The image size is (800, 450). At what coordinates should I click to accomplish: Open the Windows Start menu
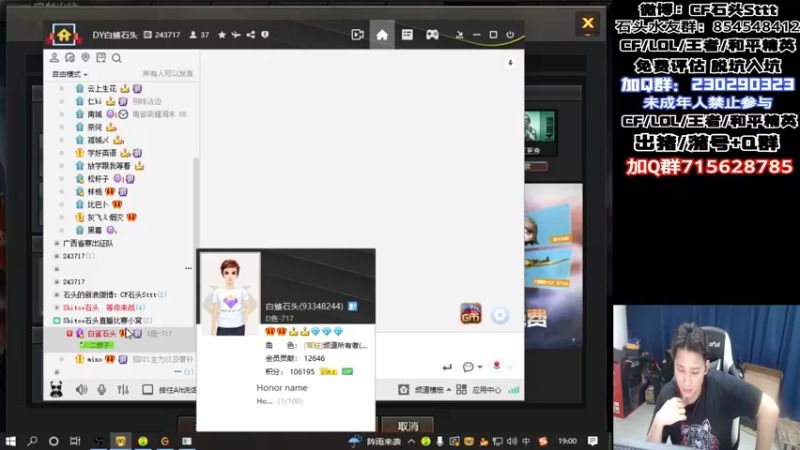pyautogui.click(x=10, y=441)
